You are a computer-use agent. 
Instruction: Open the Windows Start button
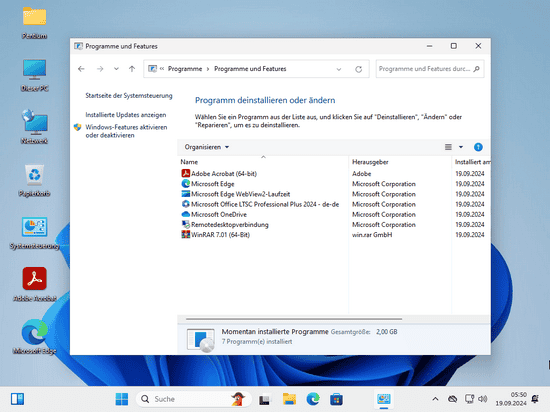click(x=122, y=399)
